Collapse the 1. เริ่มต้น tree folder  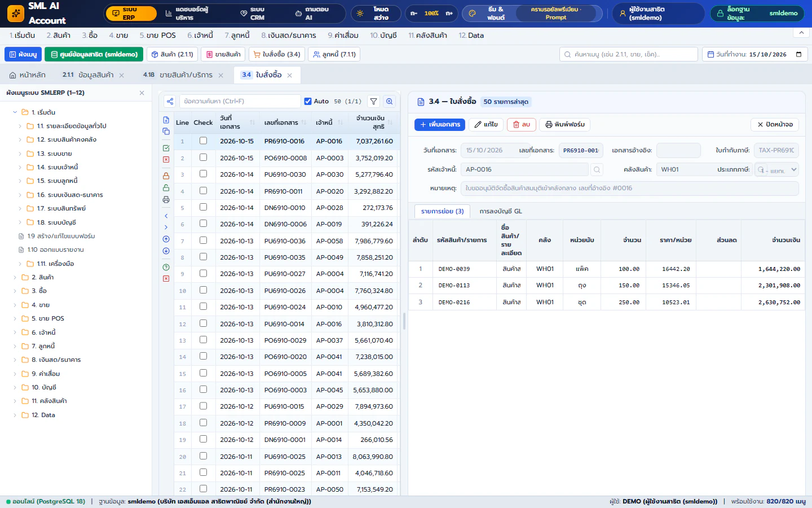coord(15,112)
